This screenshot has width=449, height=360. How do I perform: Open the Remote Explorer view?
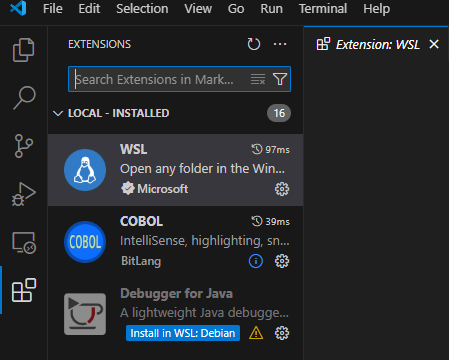click(24, 242)
